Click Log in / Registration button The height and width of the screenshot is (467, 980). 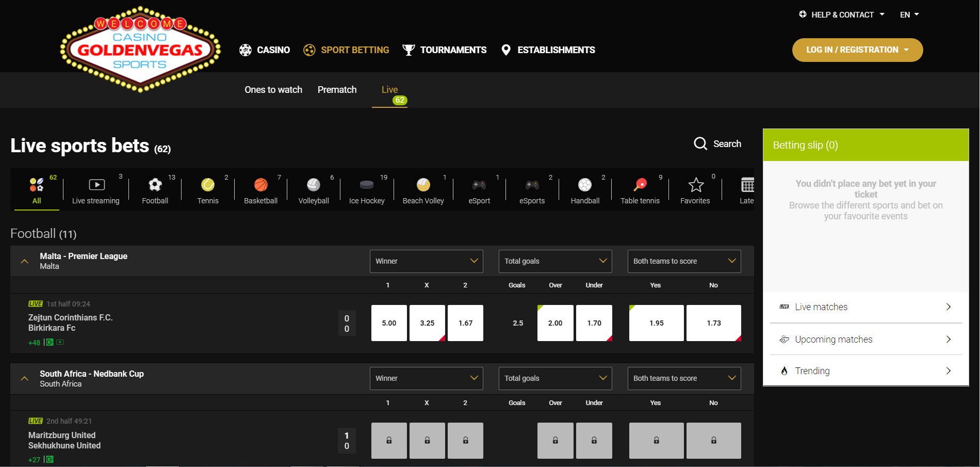pyautogui.click(x=857, y=50)
